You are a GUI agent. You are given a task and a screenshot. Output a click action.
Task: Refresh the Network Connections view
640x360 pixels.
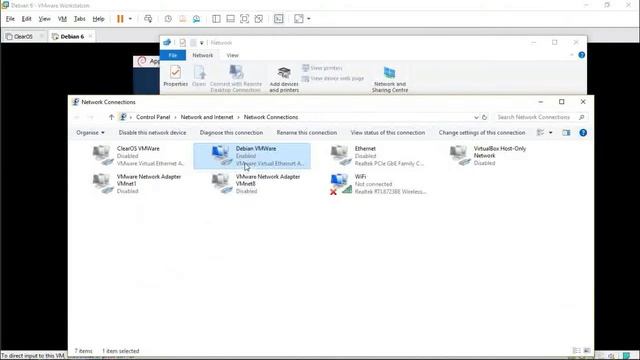click(x=484, y=117)
